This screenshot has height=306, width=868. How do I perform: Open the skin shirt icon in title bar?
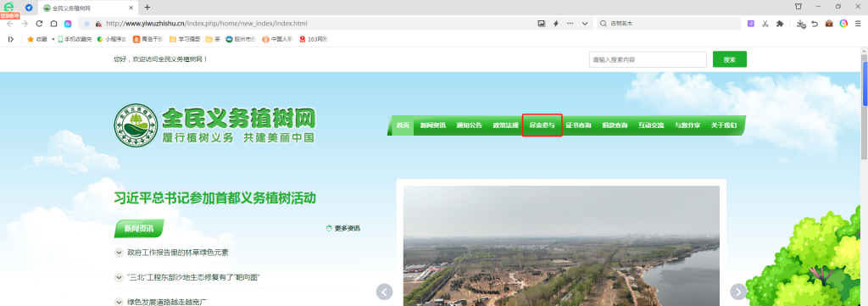pos(798,7)
